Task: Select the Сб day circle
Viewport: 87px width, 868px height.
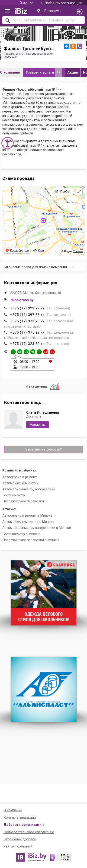Action: (46, 351)
